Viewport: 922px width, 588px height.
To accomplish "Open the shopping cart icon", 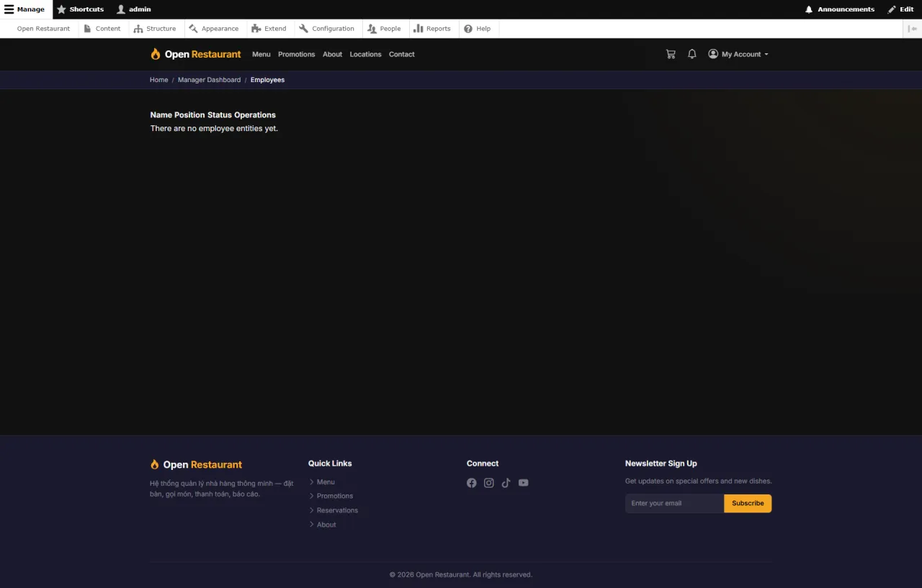I will 671,54.
